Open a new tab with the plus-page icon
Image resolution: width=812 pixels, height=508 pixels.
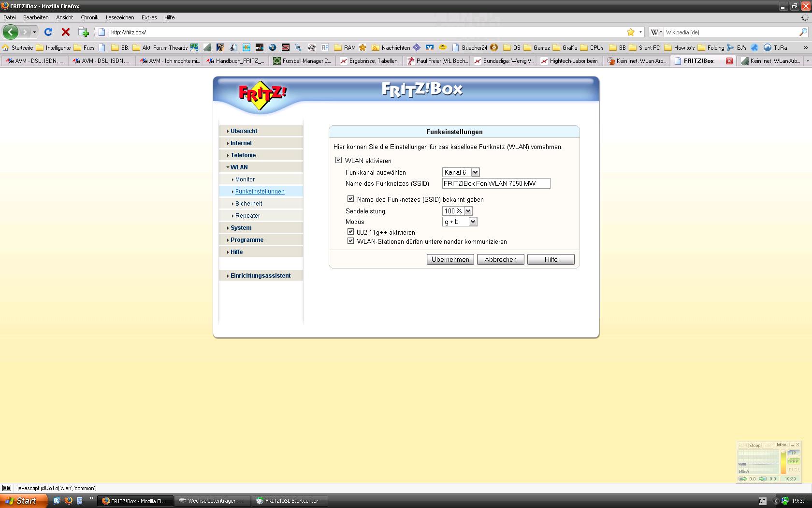coord(83,32)
